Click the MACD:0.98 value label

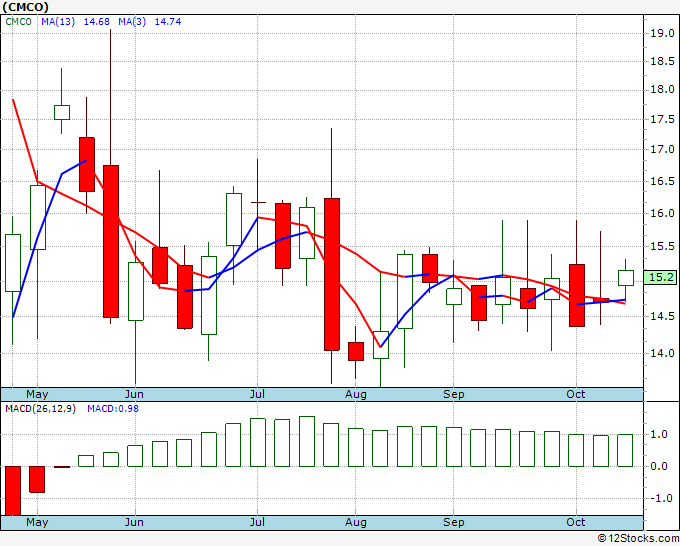[113, 409]
